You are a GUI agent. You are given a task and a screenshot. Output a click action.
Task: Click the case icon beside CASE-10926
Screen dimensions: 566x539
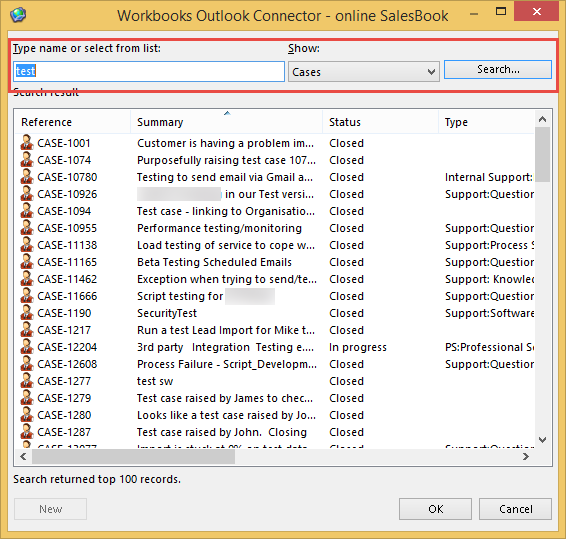click(27, 194)
